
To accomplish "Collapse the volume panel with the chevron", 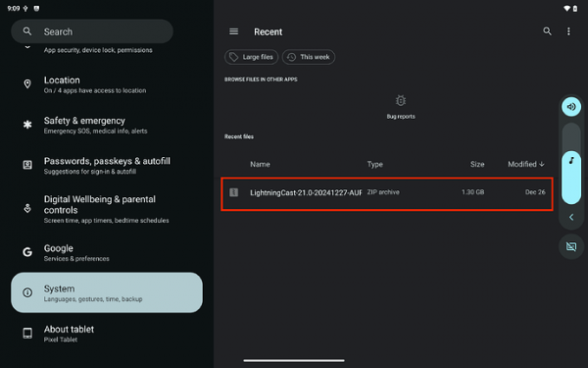I will tap(571, 217).
